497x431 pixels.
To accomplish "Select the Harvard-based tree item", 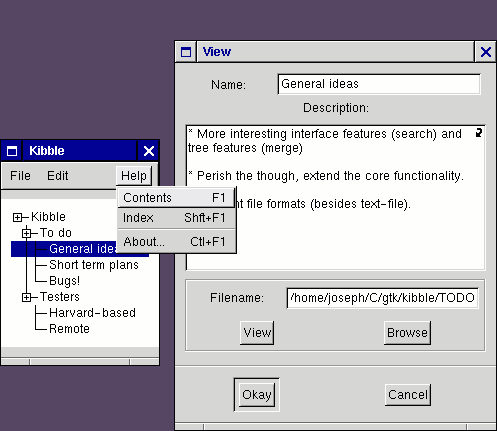I will click(92, 313).
